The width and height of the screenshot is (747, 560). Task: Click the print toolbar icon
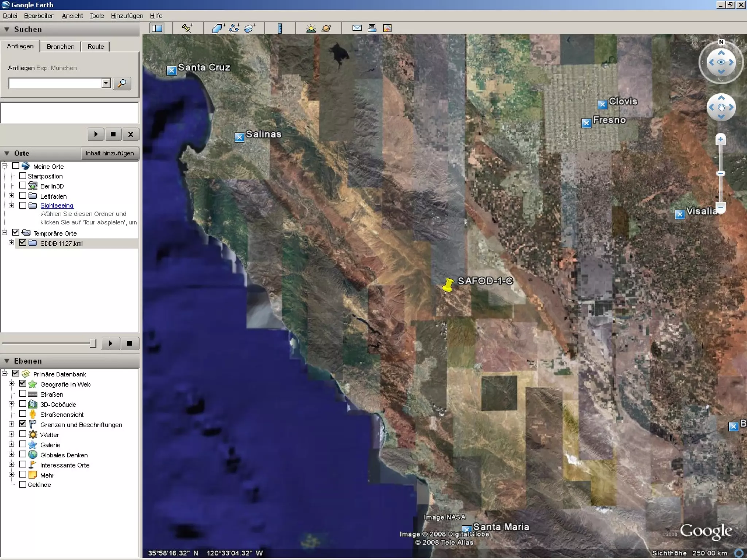[372, 28]
